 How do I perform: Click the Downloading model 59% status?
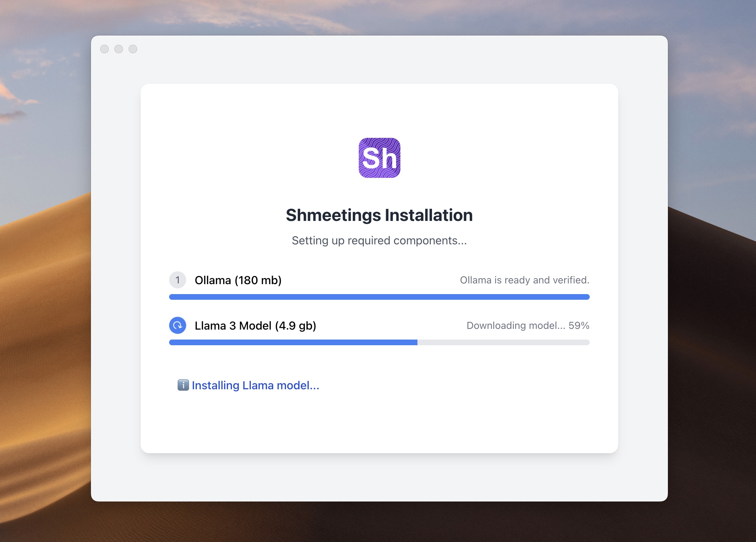528,326
